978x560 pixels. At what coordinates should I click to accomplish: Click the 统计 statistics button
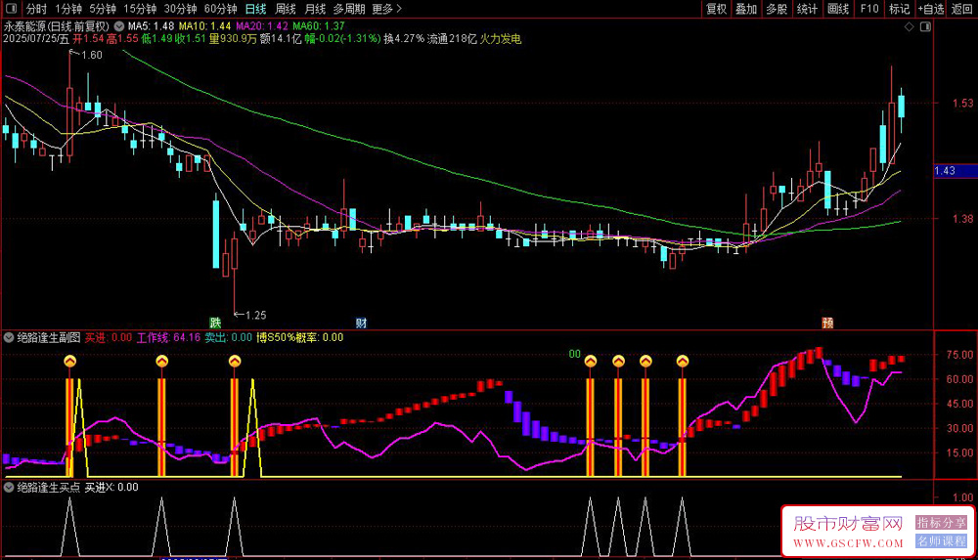coord(807,9)
